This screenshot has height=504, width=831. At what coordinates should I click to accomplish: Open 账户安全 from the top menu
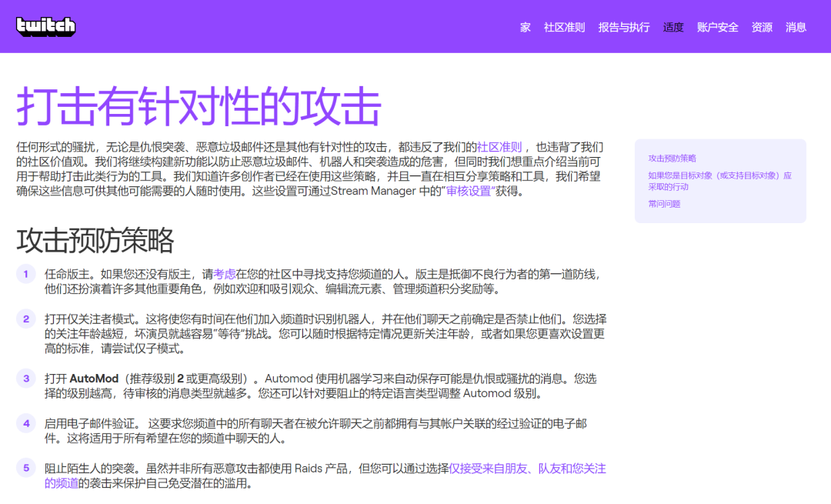coord(718,28)
